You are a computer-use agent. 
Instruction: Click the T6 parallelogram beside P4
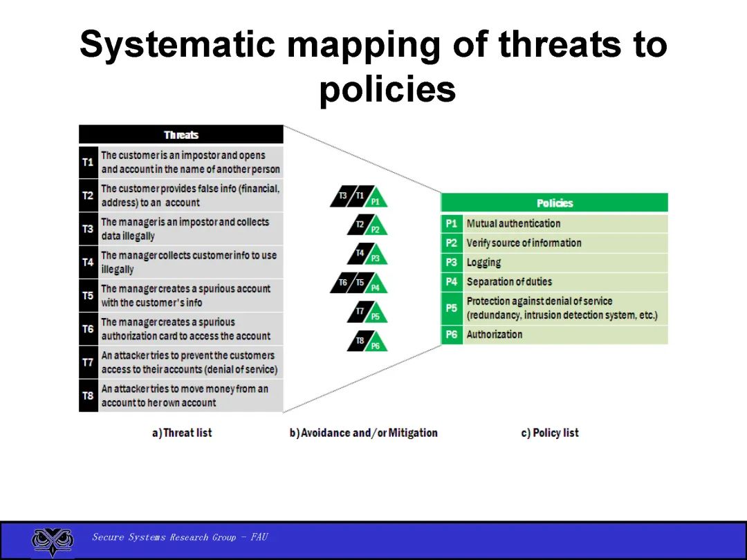tap(342, 283)
